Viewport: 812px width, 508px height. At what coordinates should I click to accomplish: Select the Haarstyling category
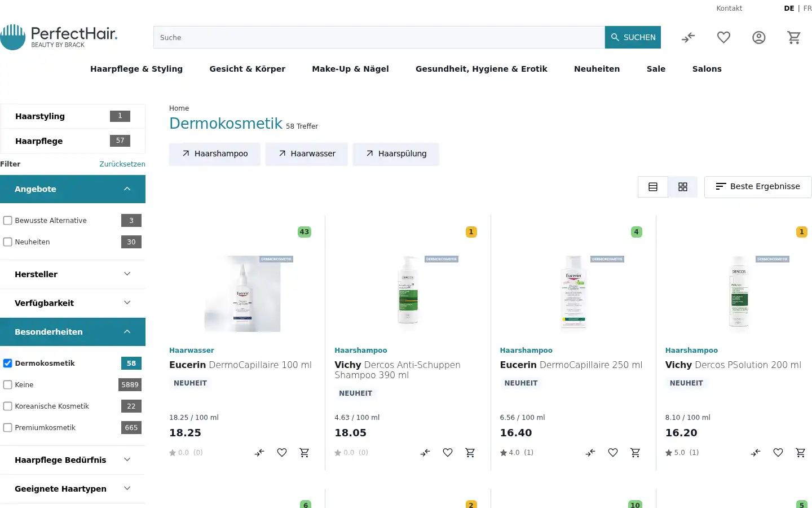point(73,116)
